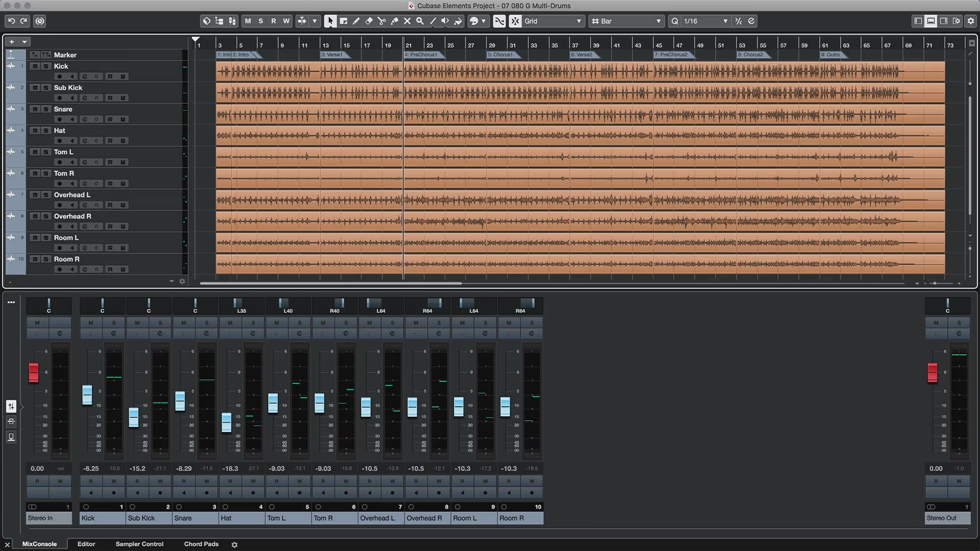This screenshot has height=551, width=980.
Task: Open the Setup gear in top-right toolbar
Action: click(970, 21)
